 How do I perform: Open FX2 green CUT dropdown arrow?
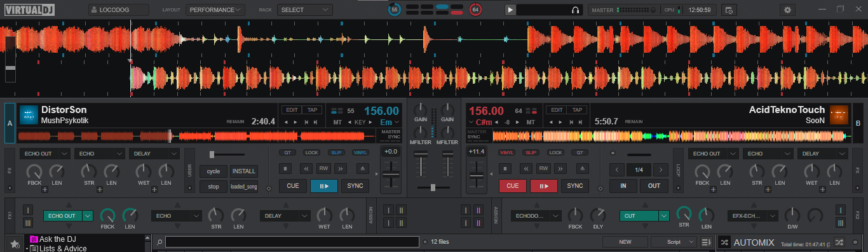click(664, 216)
